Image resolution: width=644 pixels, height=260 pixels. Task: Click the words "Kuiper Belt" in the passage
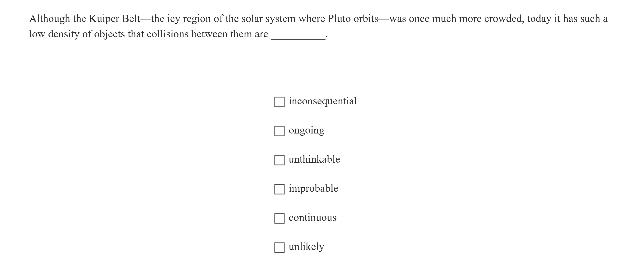(115, 19)
